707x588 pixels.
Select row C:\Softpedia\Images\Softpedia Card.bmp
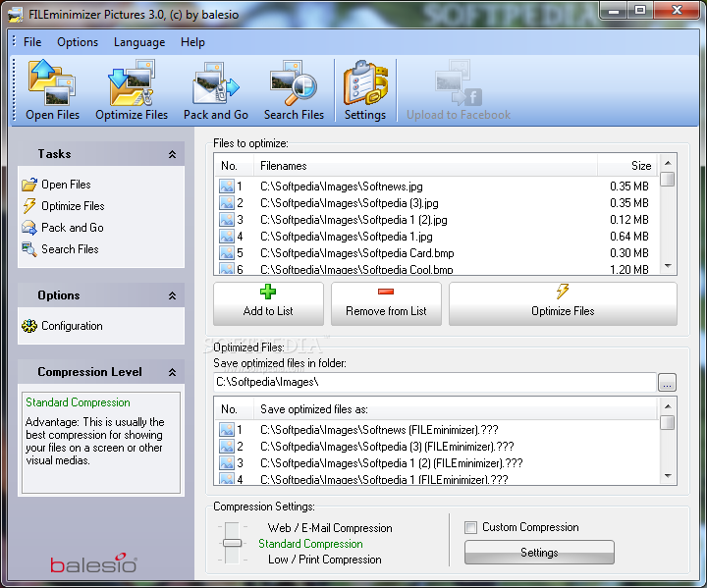[436, 253]
